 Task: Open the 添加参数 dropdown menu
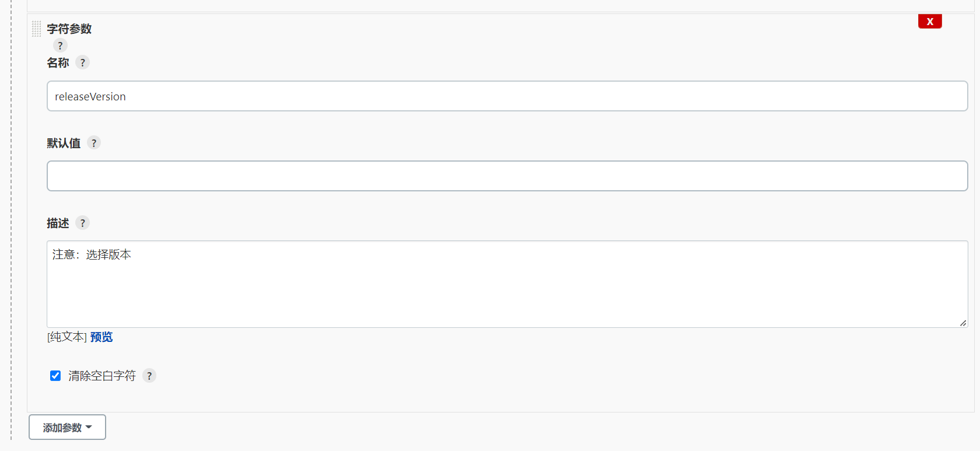tap(67, 427)
